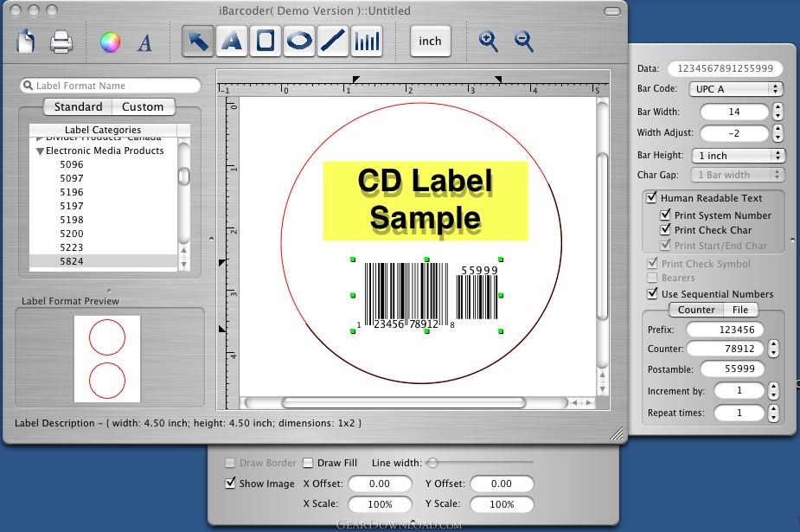Screen dimensions: 800x532
Task: Toggle the Draw Border checkbox
Action: (x=230, y=463)
